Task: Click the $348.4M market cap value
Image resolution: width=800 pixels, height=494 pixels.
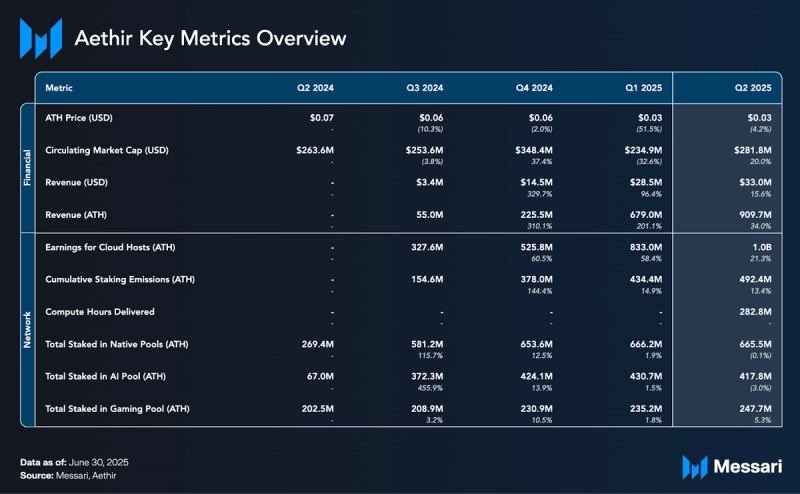Action: pos(534,150)
